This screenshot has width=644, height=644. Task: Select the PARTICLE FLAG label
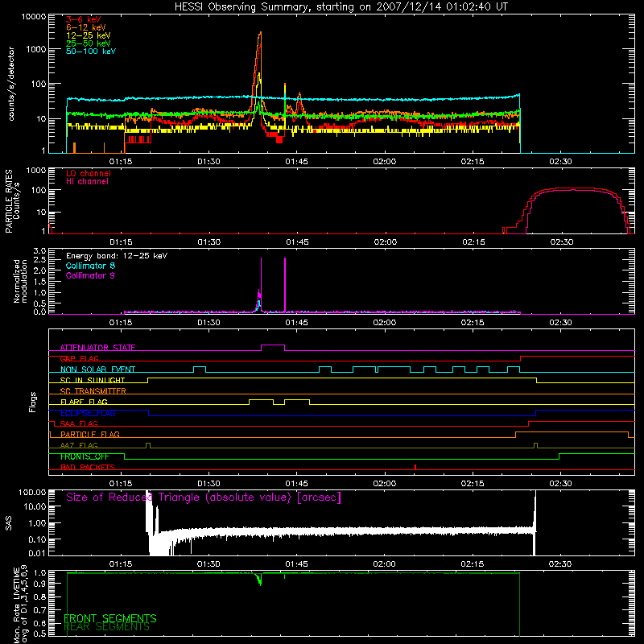coord(90,434)
